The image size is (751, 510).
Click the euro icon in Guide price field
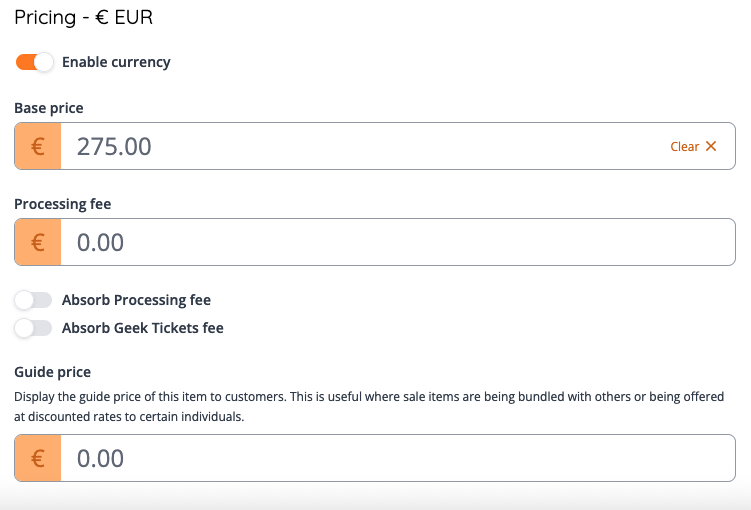pos(38,458)
